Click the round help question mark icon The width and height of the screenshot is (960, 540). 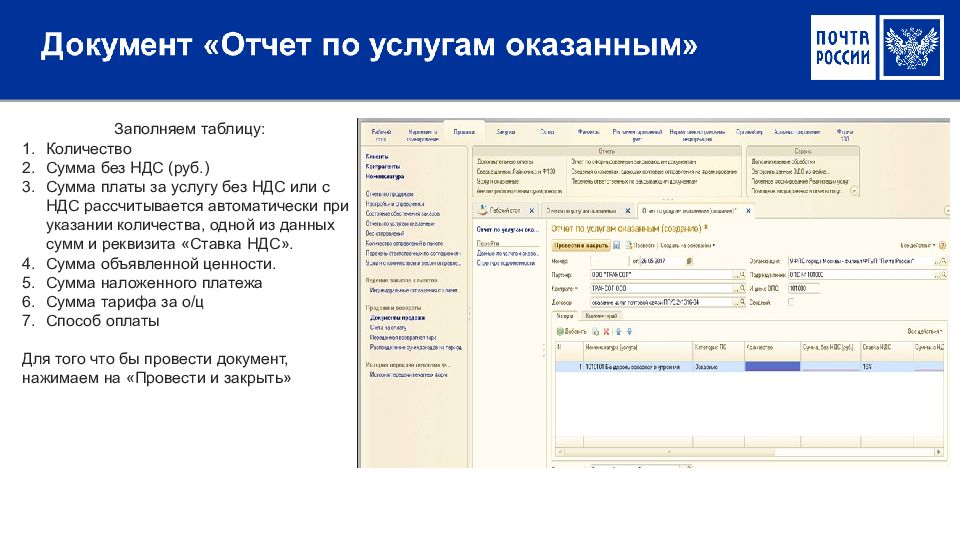point(943,246)
